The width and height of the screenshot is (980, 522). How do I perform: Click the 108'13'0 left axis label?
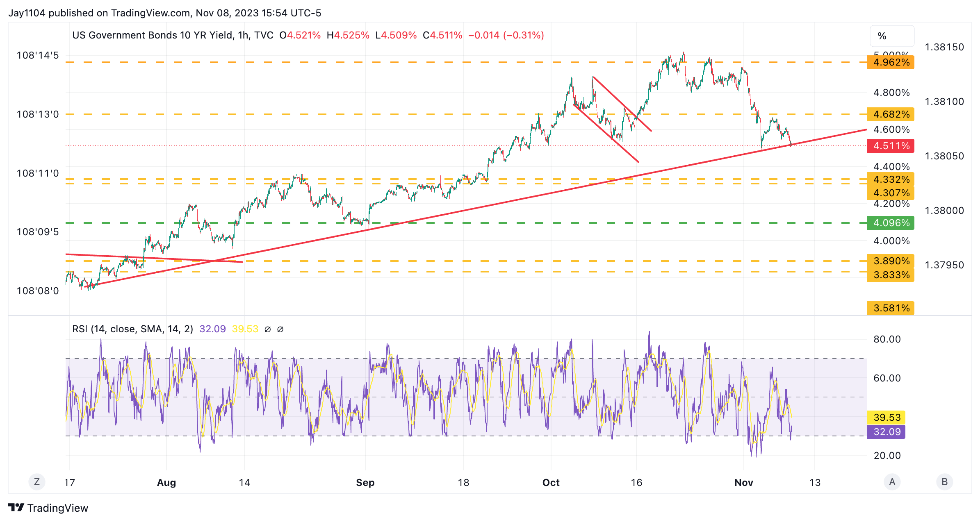tap(38, 114)
